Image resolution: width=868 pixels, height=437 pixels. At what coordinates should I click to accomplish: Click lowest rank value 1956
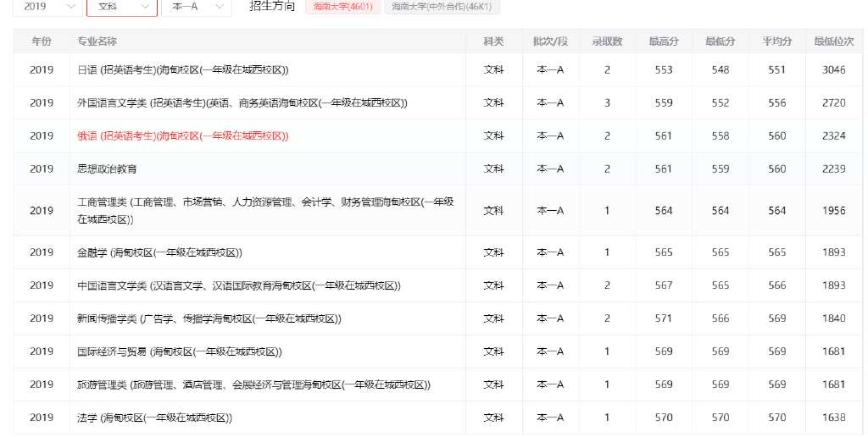[834, 211]
